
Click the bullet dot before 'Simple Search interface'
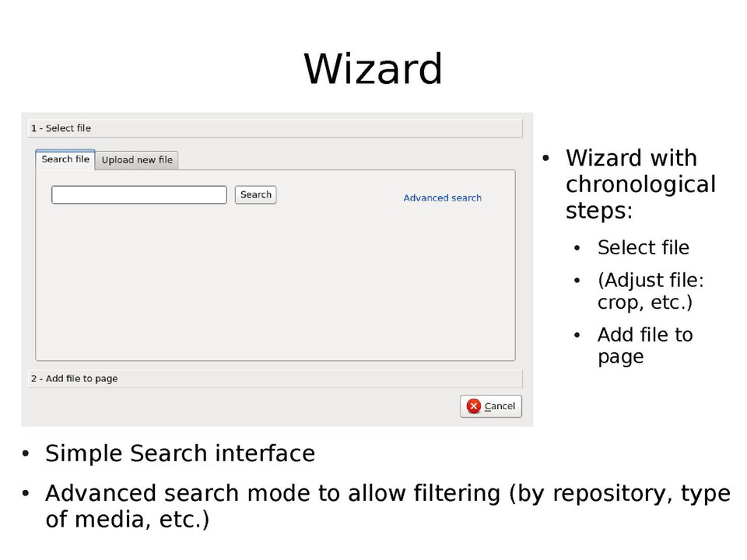[26, 453]
